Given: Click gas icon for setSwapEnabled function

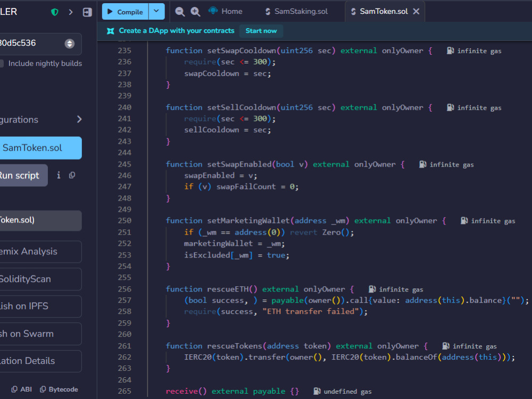Looking at the screenshot, I should pos(423,164).
